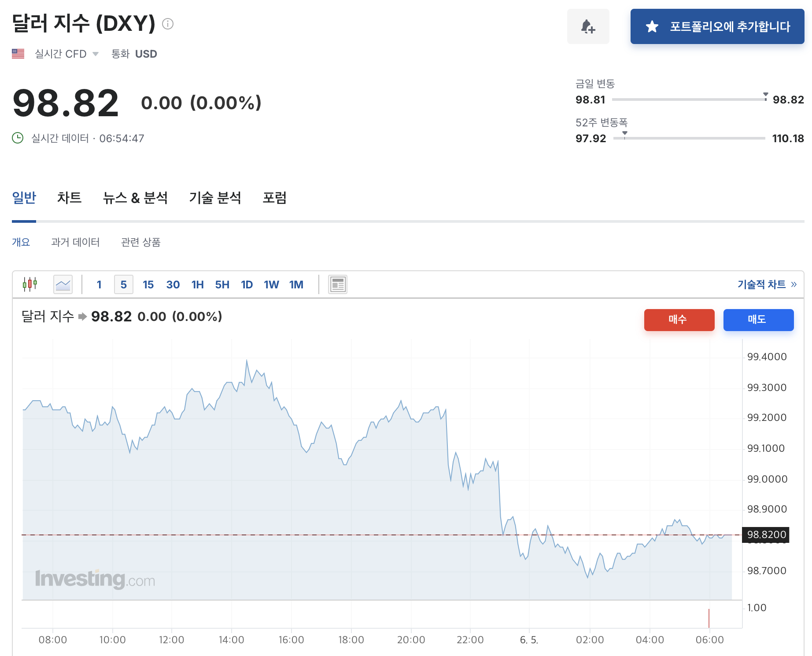Image resolution: width=812 pixels, height=656 pixels.
Task: Select the 개요 sub-tab
Action: (x=21, y=242)
